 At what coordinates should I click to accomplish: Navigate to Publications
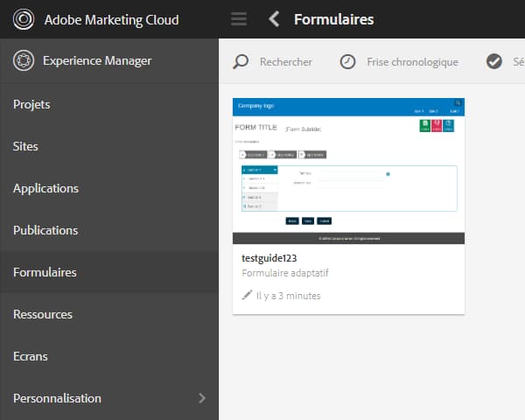point(45,230)
